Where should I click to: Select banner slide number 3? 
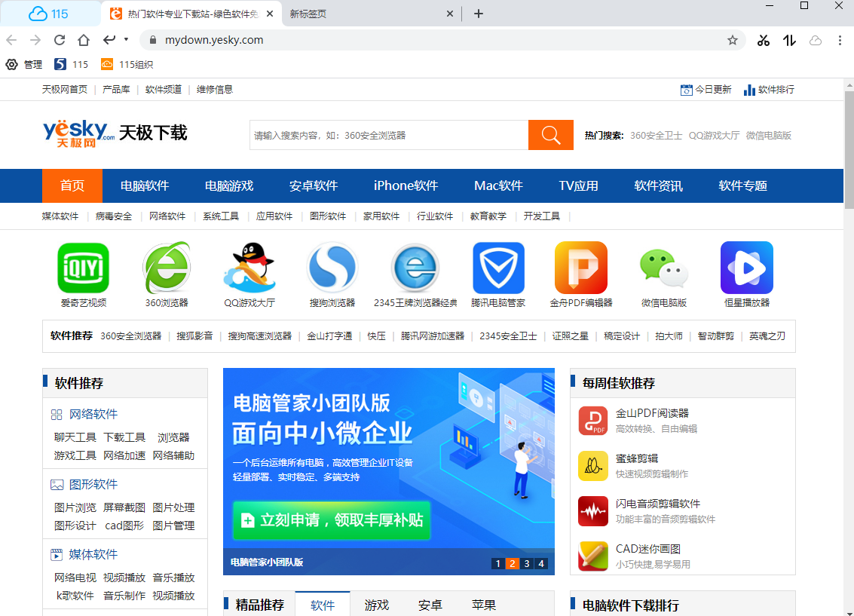(527, 563)
